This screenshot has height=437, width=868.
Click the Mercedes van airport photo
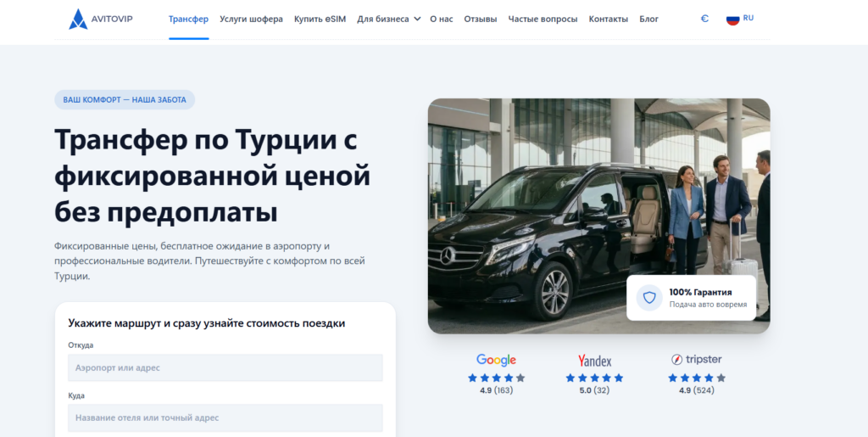(599, 216)
